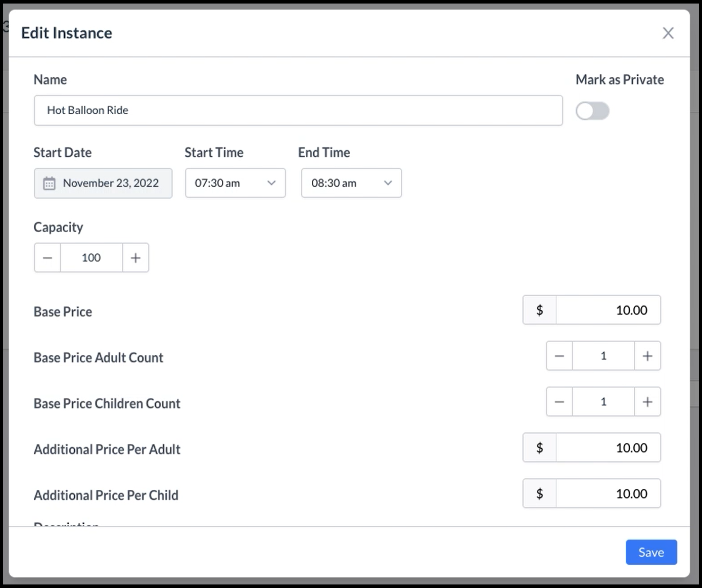Viewport: 702px width, 588px height.
Task: Click the calendar icon next to Start Date
Action: point(49,183)
